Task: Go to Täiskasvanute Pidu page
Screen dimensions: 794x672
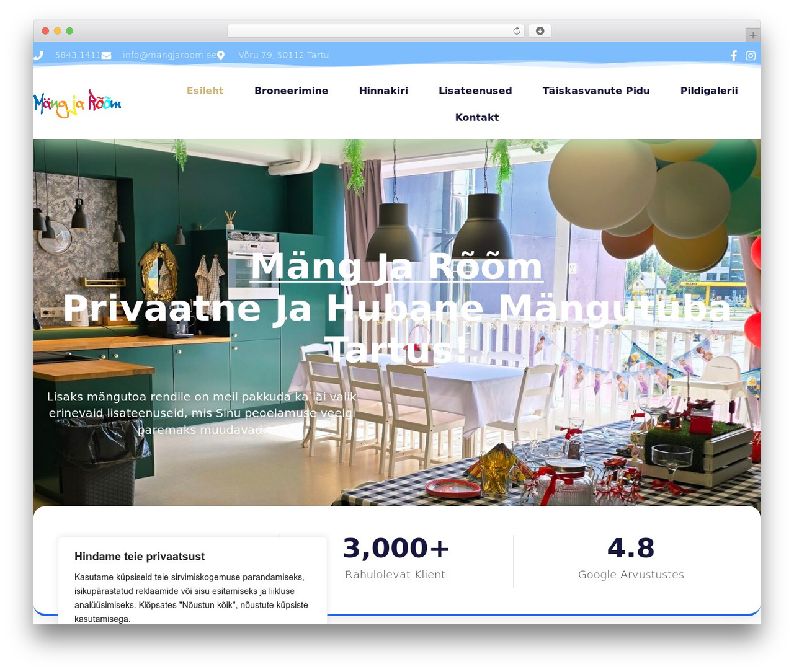Action: (596, 91)
